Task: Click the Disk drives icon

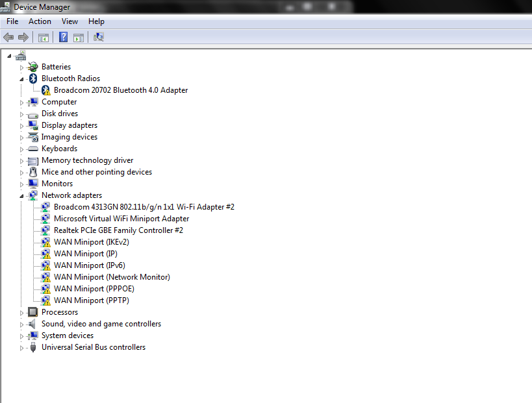Action: pos(33,115)
